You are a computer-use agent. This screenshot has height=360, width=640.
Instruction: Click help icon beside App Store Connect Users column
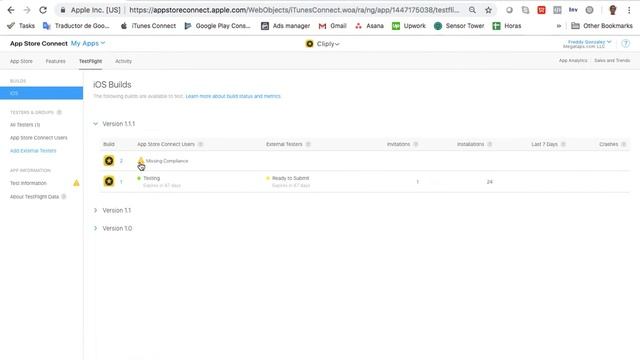coord(200,144)
